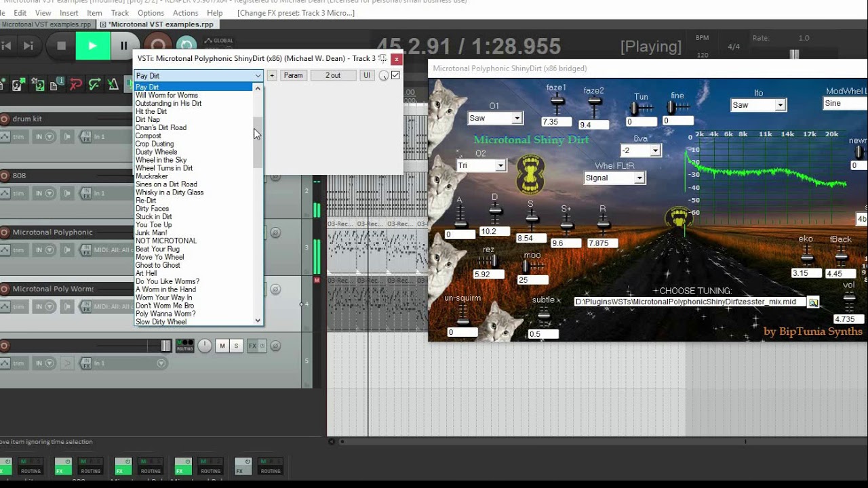Open project settings info icon
The width and height of the screenshot is (868, 488).
pos(57,85)
